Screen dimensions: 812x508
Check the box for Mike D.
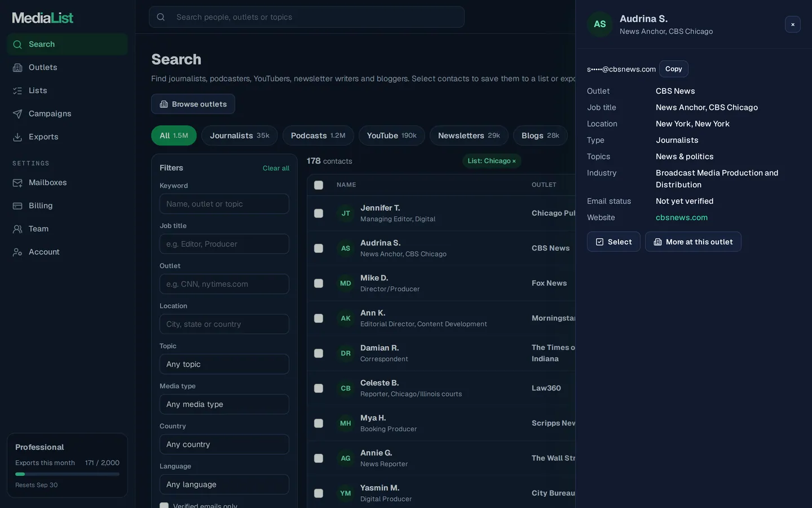point(319,283)
